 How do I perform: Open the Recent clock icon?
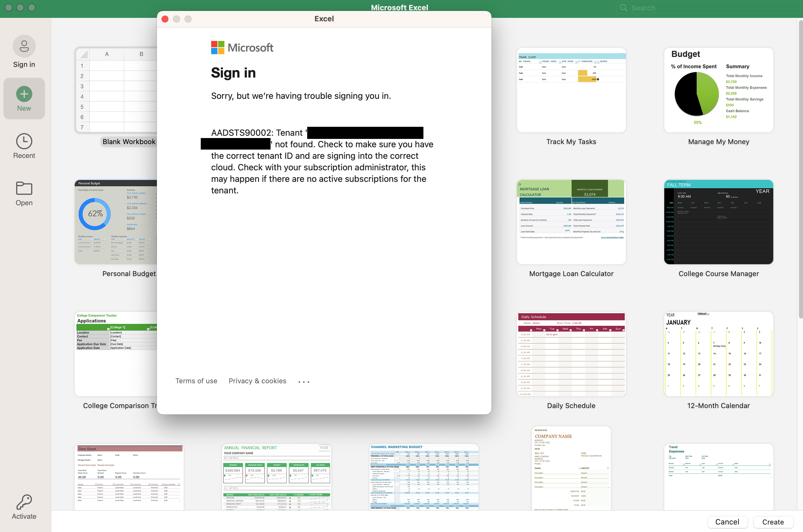coord(24,142)
